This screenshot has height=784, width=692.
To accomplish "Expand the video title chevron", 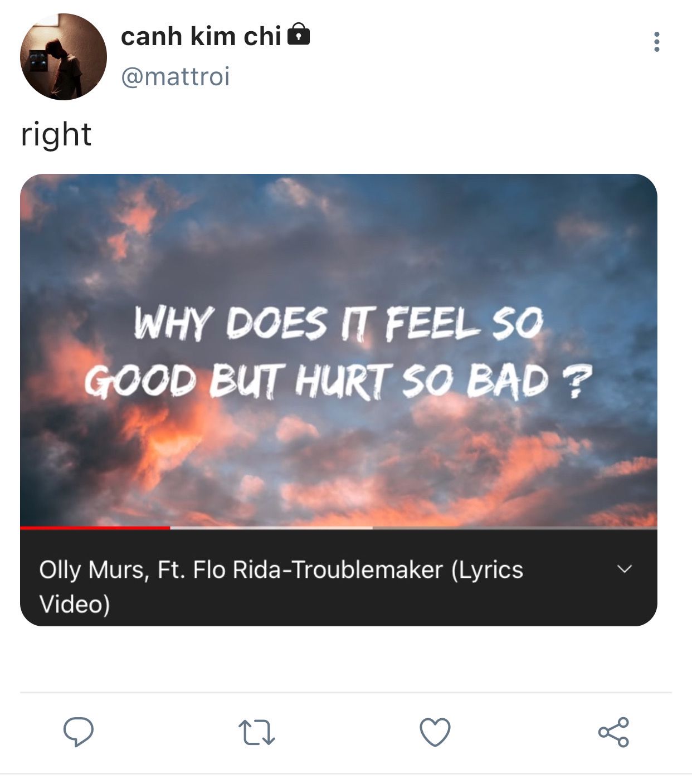I will 625,569.
